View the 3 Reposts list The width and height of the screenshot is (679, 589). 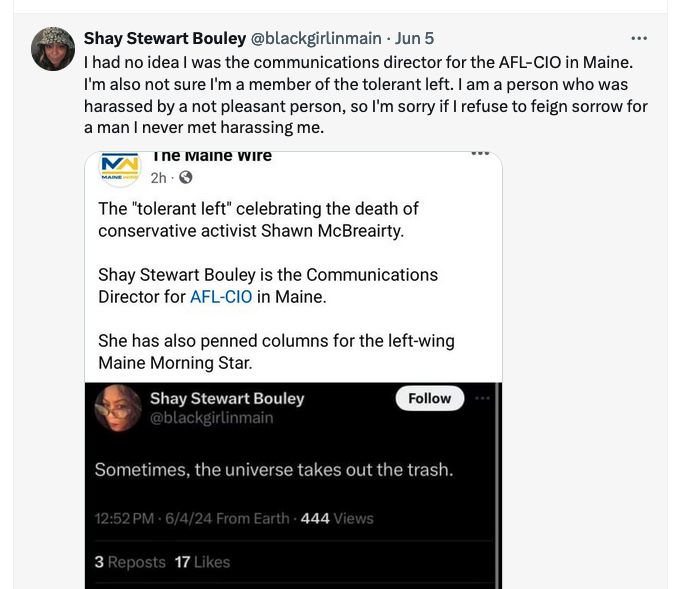(130, 562)
